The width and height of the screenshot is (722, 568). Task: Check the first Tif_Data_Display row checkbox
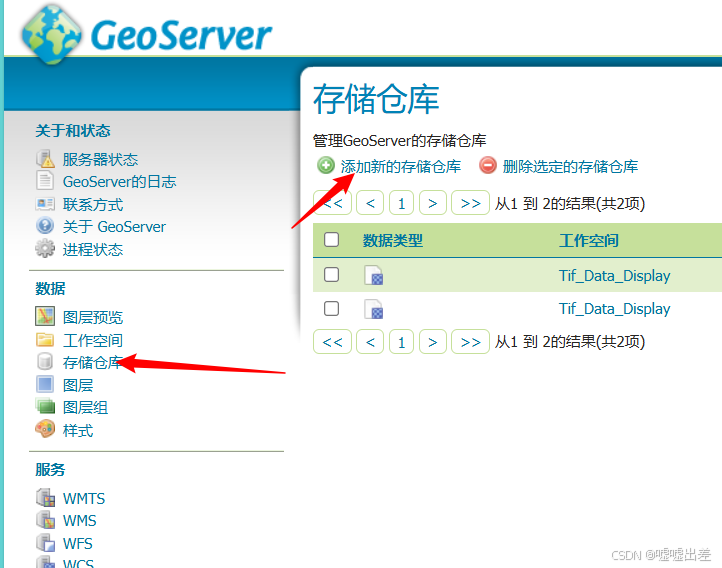pyautogui.click(x=332, y=274)
